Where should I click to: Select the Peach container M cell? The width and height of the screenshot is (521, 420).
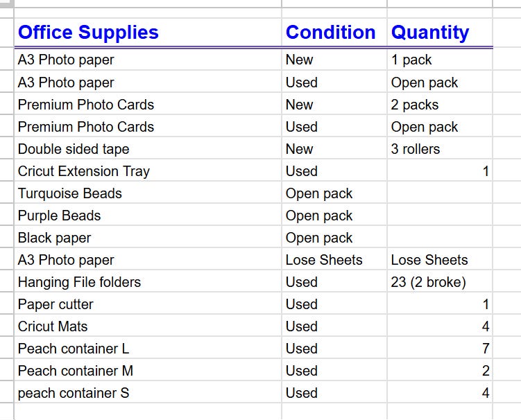148,371
